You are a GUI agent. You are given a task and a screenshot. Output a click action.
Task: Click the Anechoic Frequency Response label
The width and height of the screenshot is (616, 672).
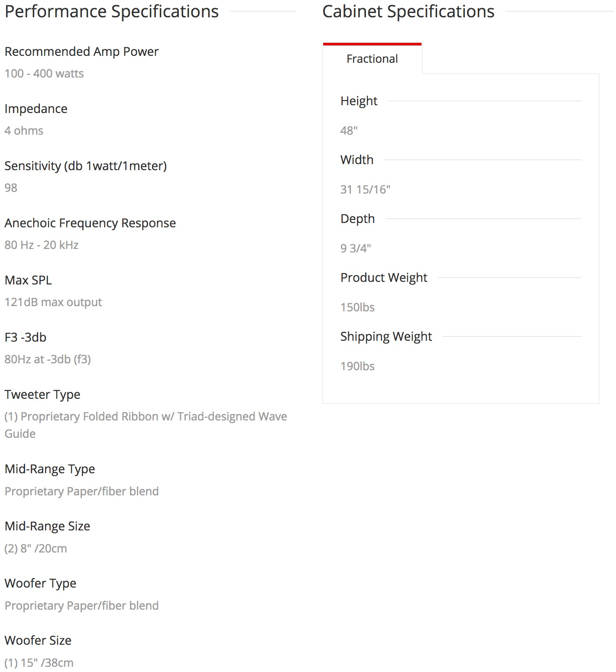[x=90, y=223]
